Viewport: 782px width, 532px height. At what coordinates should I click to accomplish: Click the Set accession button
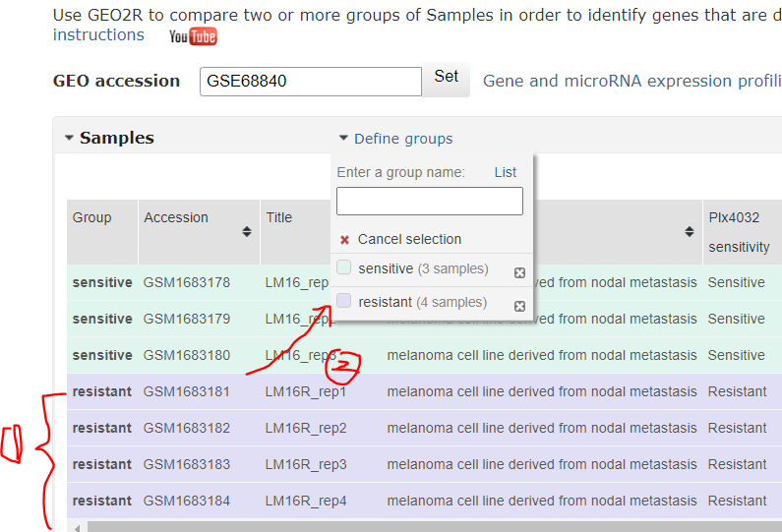click(446, 80)
